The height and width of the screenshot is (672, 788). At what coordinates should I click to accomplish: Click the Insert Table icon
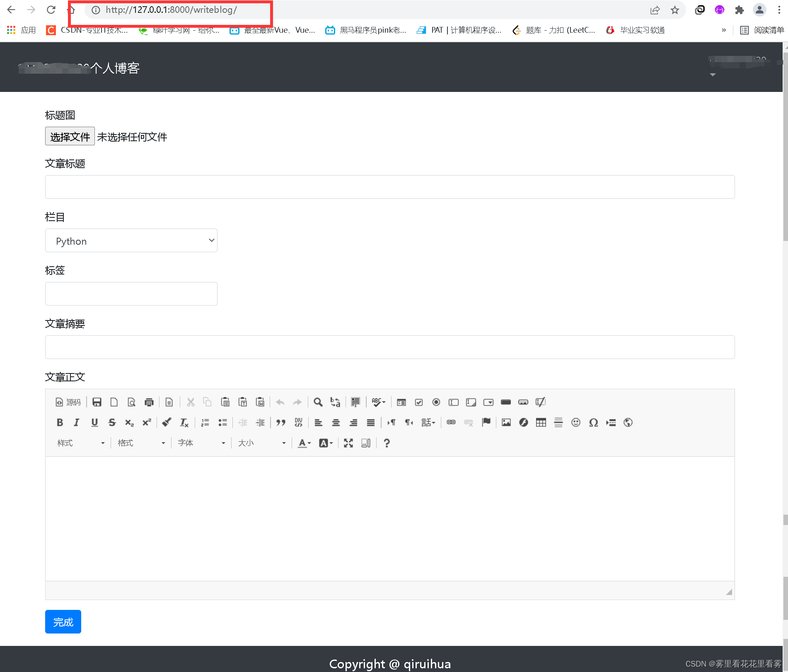[x=541, y=422]
